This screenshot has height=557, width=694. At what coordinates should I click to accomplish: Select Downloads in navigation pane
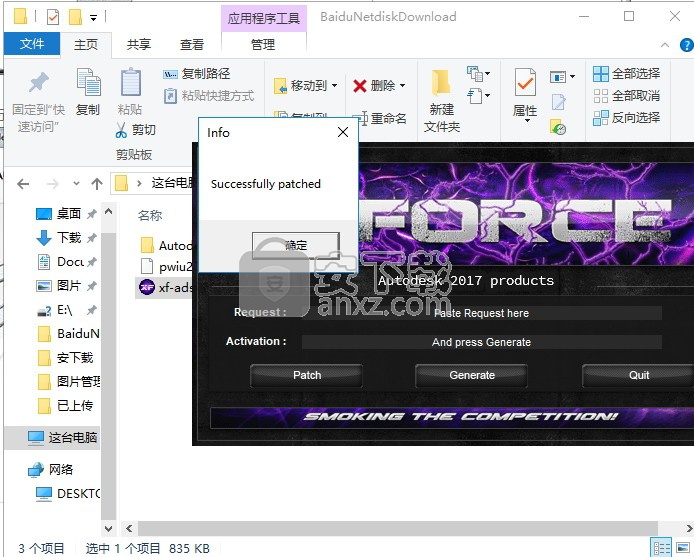tap(67, 238)
